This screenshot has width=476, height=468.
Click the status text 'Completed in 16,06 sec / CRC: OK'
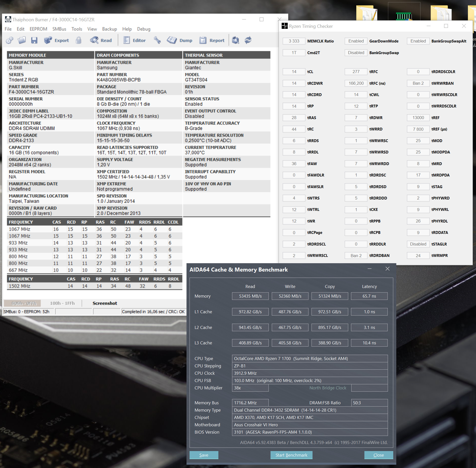pos(153,311)
